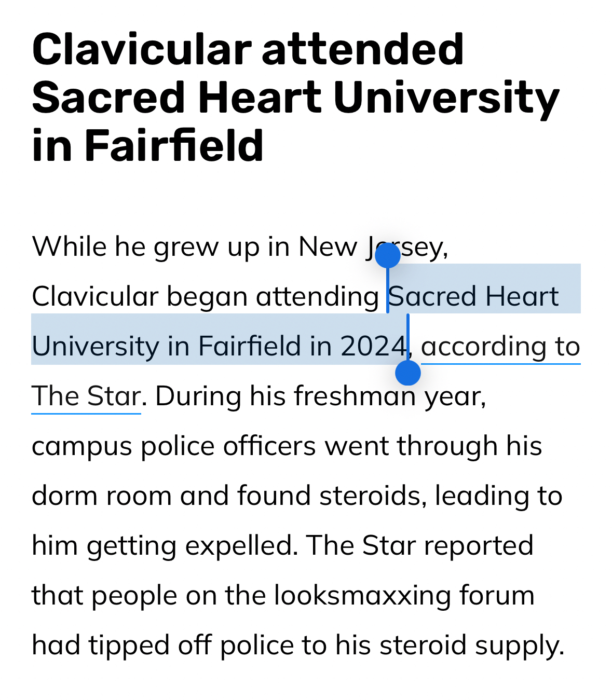
Task: Click the word 'expelled' in the paragraph
Action: point(241,546)
